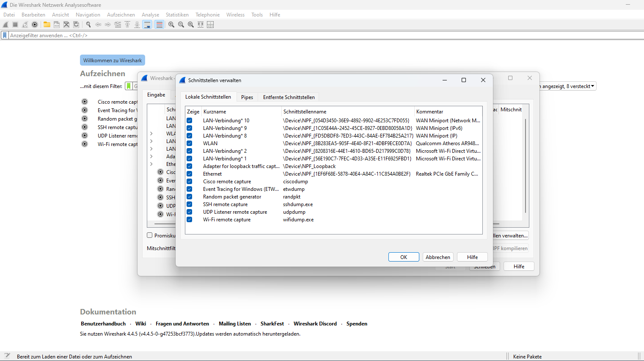Open the SharkFest link
This screenshot has width=644, height=361.
coord(272,324)
